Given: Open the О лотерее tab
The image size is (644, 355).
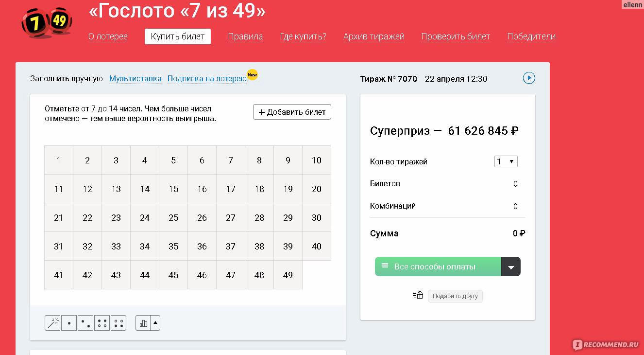Looking at the screenshot, I should click(108, 36).
